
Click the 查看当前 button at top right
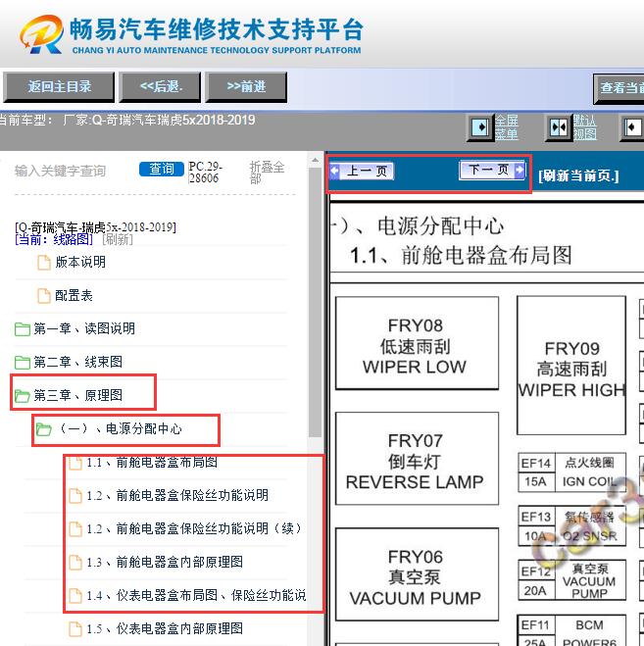point(619,88)
